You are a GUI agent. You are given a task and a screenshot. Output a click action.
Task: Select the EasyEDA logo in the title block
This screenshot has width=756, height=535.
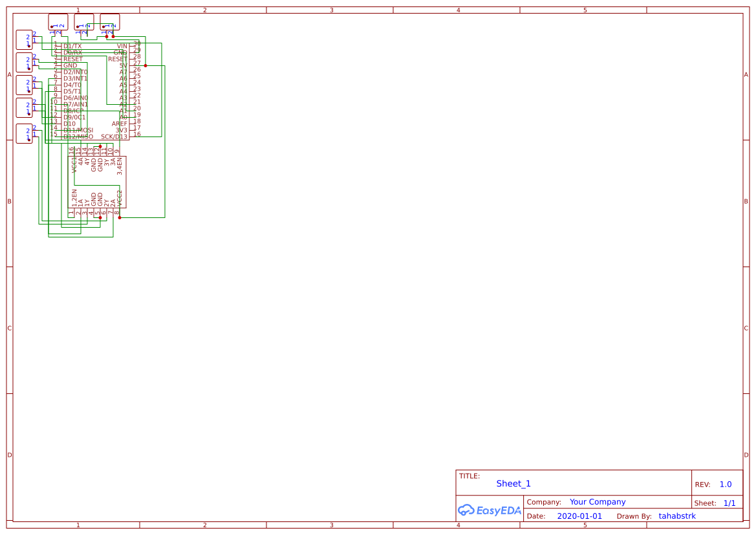(x=490, y=510)
